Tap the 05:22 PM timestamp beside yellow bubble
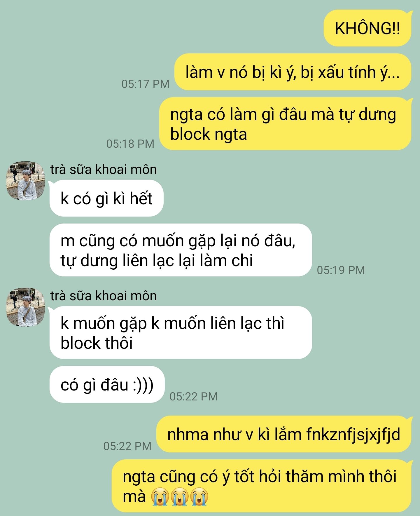 click(127, 446)
